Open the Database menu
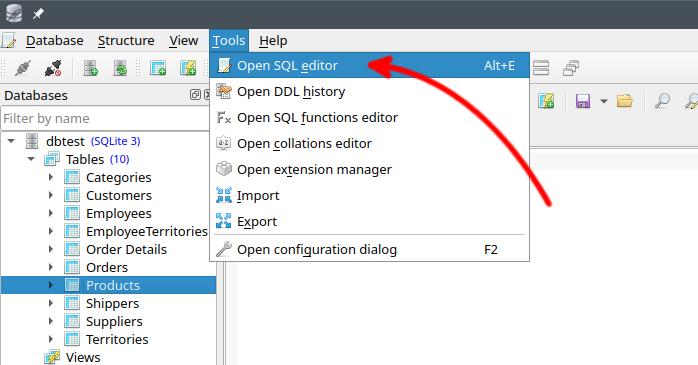698x365 pixels. tap(54, 41)
